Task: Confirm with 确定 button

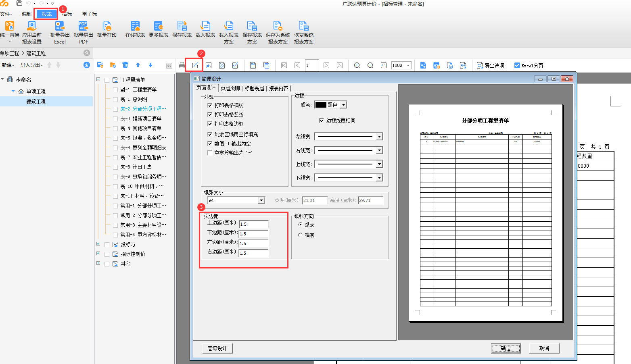Action: [506, 348]
